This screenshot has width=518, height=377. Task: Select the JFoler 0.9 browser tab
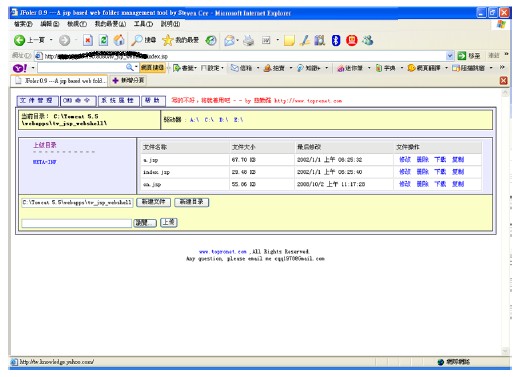[x=59, y=81]
